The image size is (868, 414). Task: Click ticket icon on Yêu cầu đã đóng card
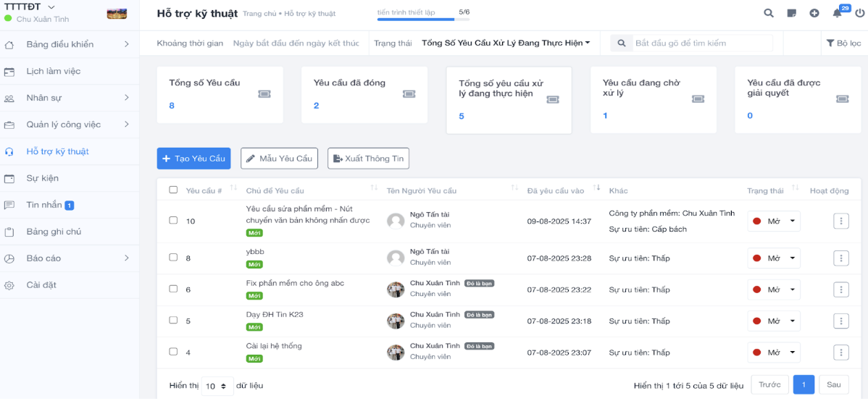click(x=409, y=94)
